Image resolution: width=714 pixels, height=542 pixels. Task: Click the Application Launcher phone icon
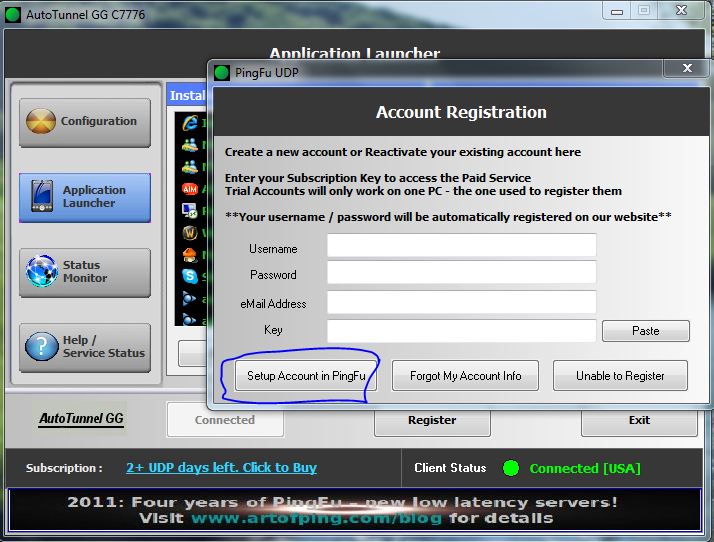click(42, 196)
